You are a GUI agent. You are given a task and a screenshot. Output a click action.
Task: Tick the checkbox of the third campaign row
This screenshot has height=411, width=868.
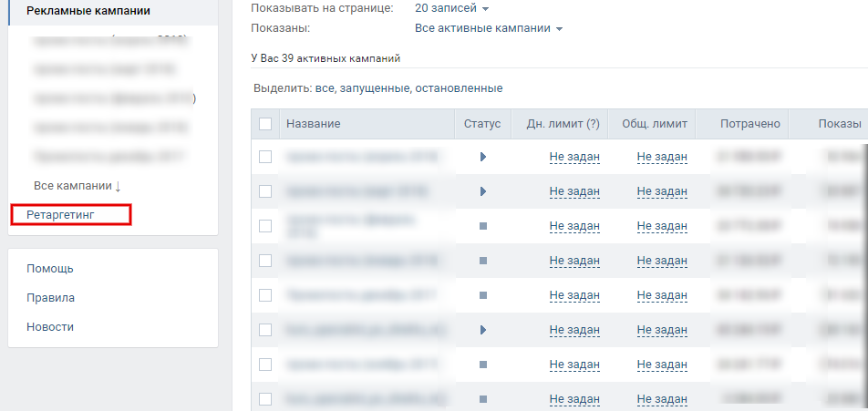(265, 226)
